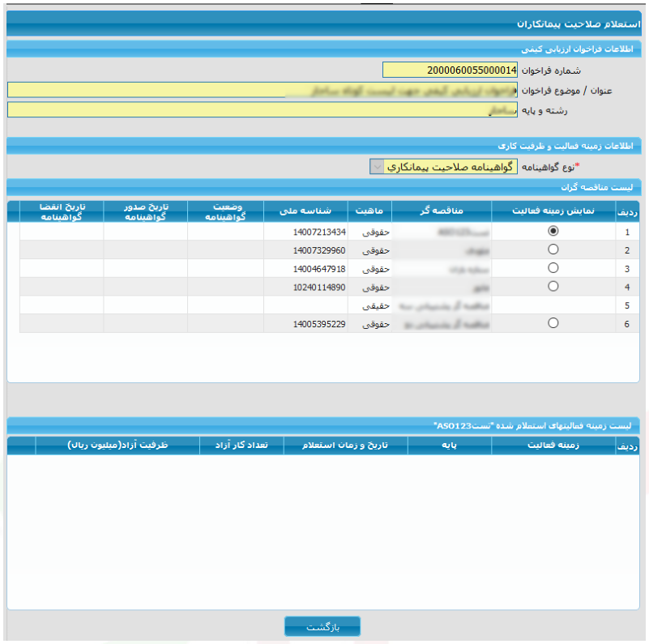This screenshot has height=644, width=649.
Task: Click the تاریخ صدور گواهینامه column header
Action: pyautogui.click(x=146, y=211)
